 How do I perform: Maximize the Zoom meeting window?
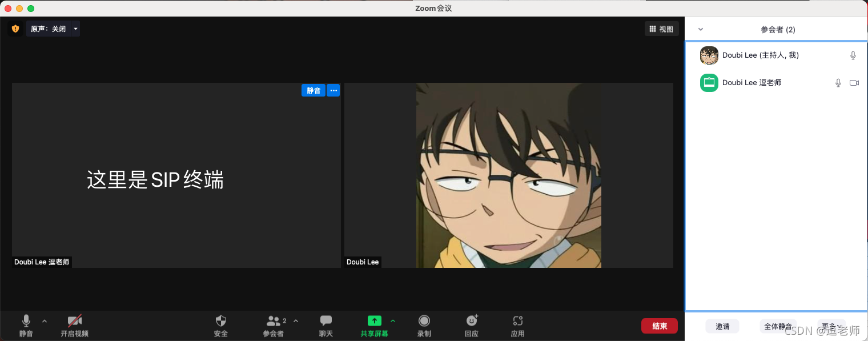[31, 9]
